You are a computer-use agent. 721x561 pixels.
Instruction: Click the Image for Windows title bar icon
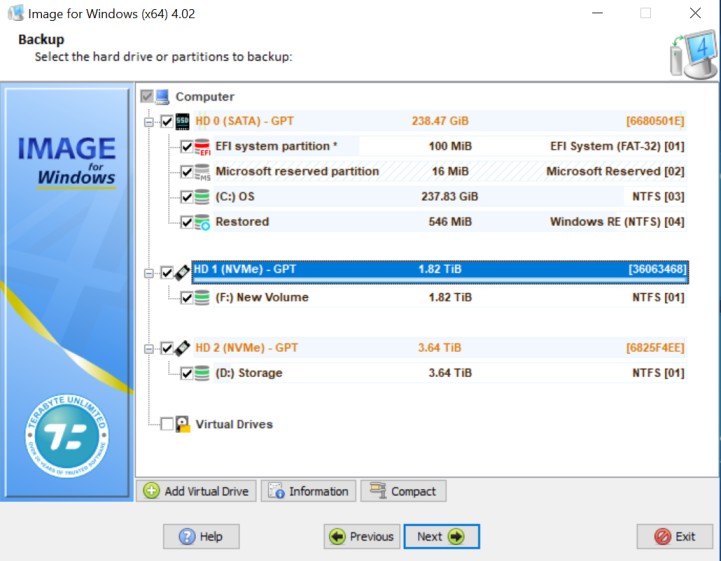tap(16, 13)
